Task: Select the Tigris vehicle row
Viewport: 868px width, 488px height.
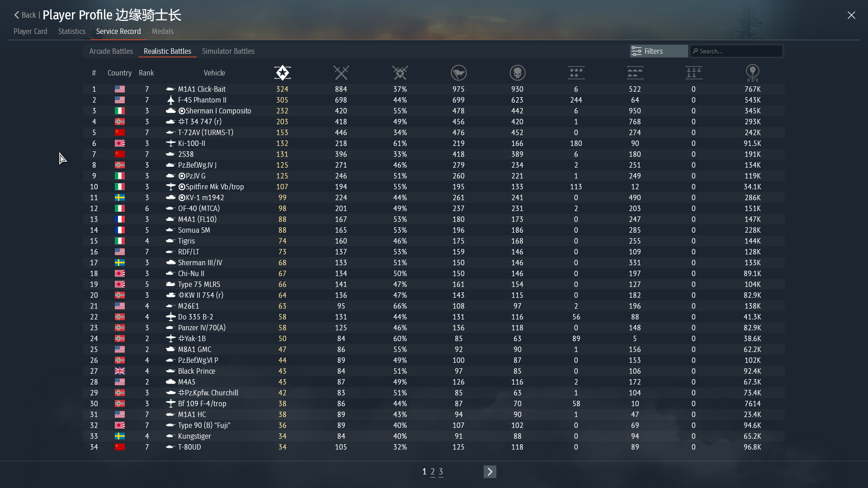Action: (434, 241)
